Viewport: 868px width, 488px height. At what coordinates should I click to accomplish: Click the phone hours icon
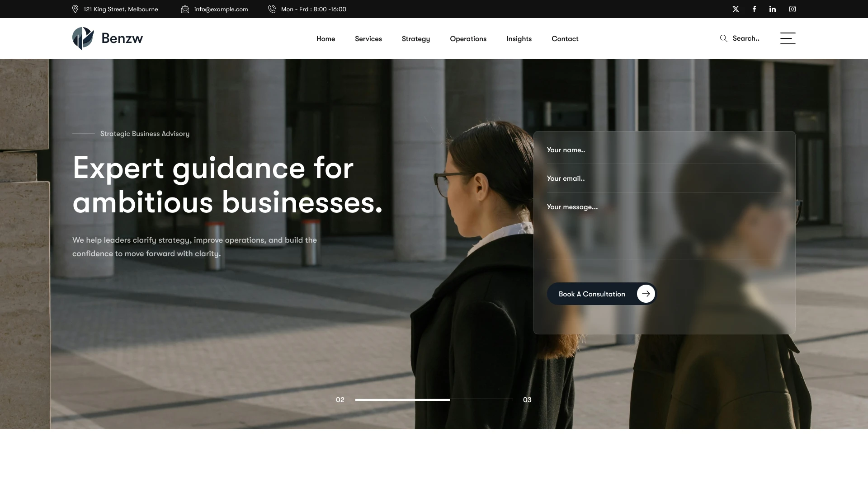point(272,9)
